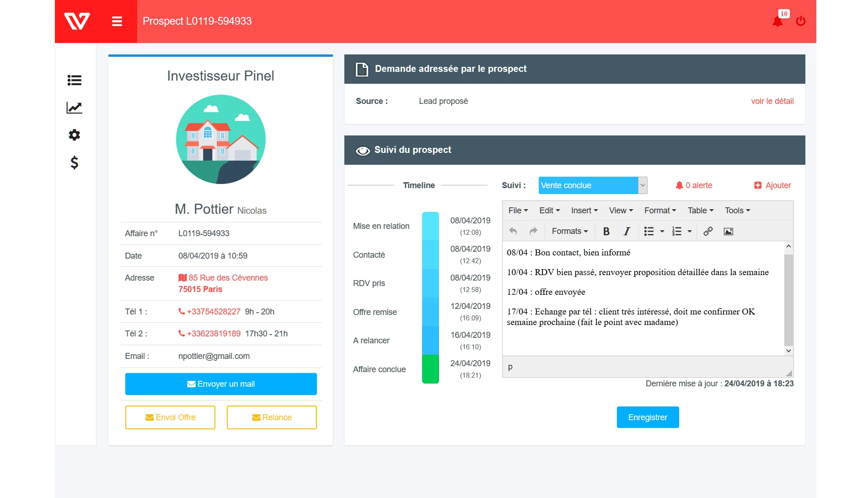This screenshot has width=868, height=498.
Task: Toggle italic formatting
Action: tap(627, 231)
